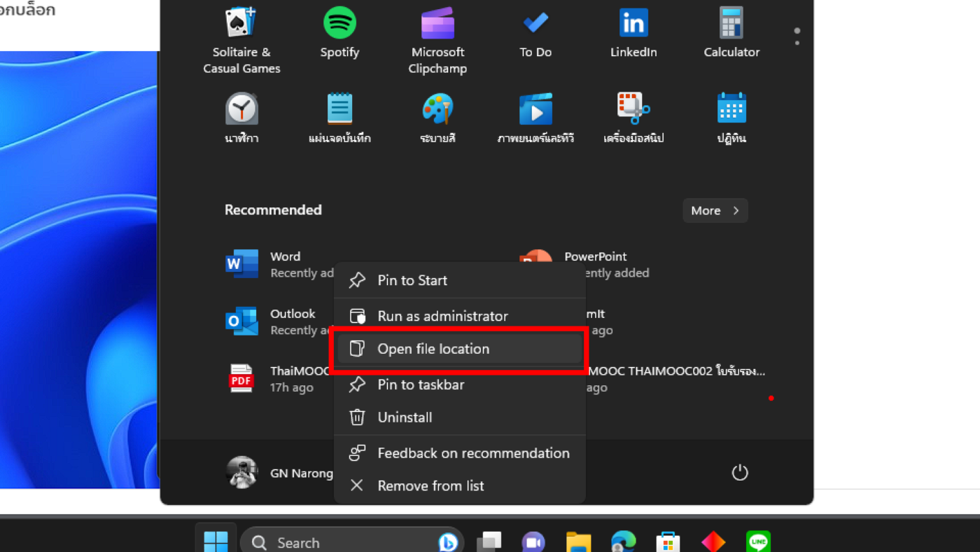Open the Chat video app on taskbar
Image resolution: width=980 pixels, height=552 pixels.
[x=533, y=542]
